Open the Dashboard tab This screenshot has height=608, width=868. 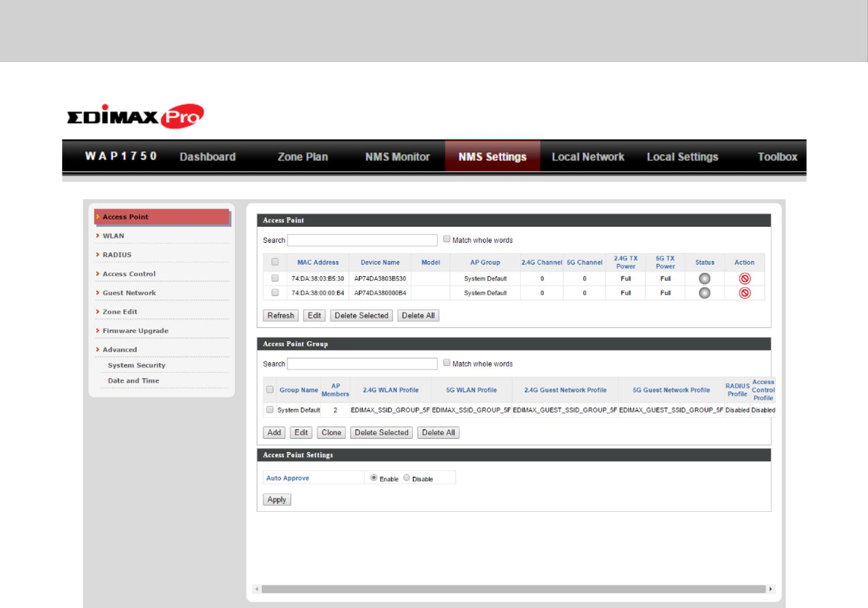coord(208,157)
